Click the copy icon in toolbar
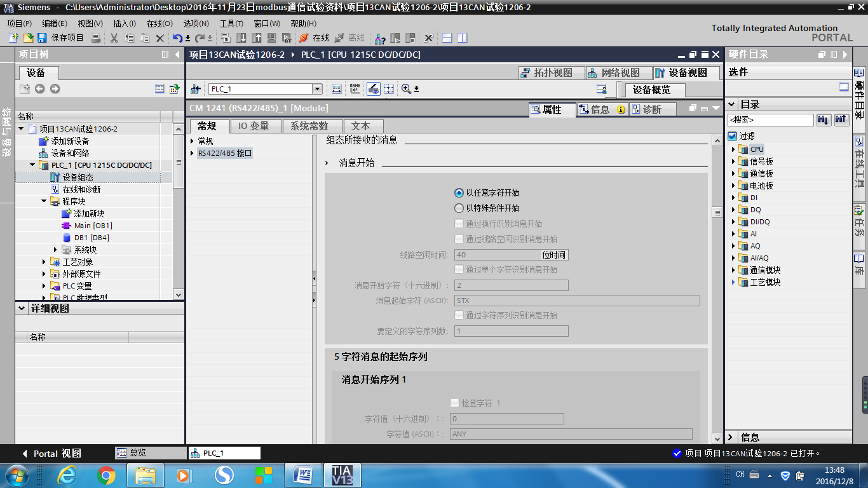This screenshot has height=488, width=868. (x=129, y=38)
